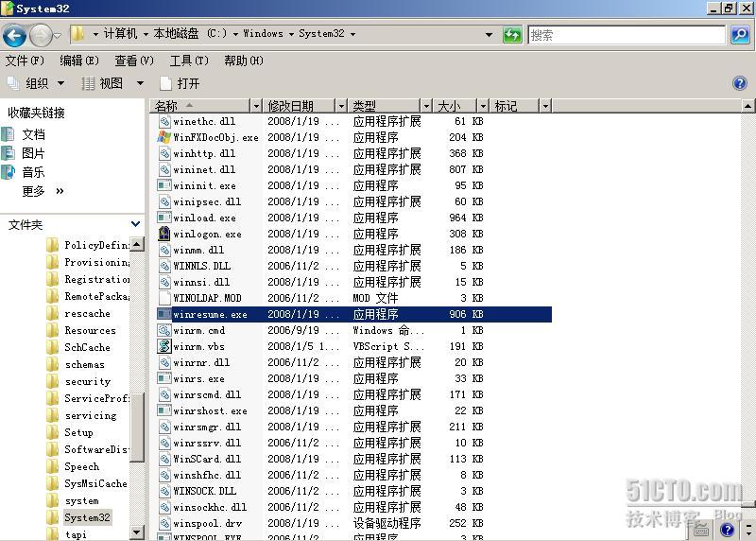Screen dimensions: 756x541
Task: Select the rescache folder in tree
Action: tap(87, 314)
